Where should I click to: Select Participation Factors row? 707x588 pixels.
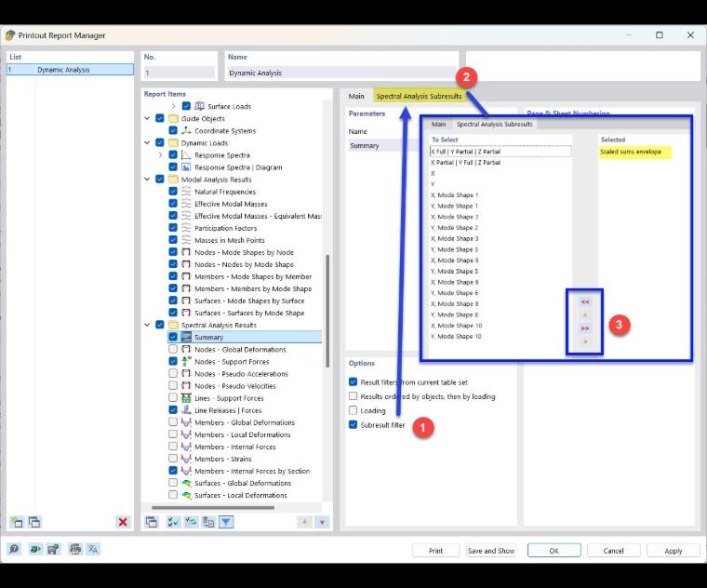(225, 228)
